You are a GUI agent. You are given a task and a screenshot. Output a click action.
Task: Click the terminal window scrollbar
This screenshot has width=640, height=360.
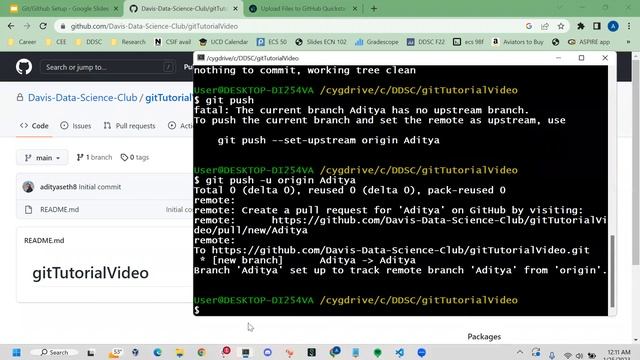pyautogui.click(x=612, y=271)
